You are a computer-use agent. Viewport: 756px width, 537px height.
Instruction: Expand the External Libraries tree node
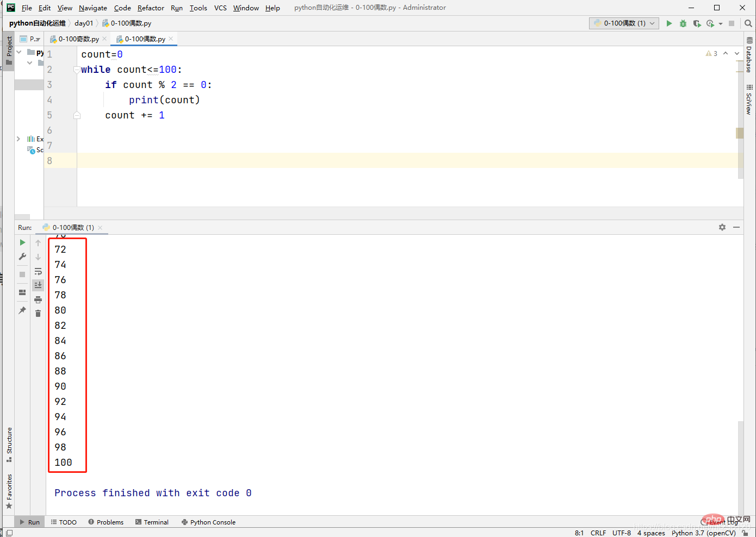pos(18,139)
